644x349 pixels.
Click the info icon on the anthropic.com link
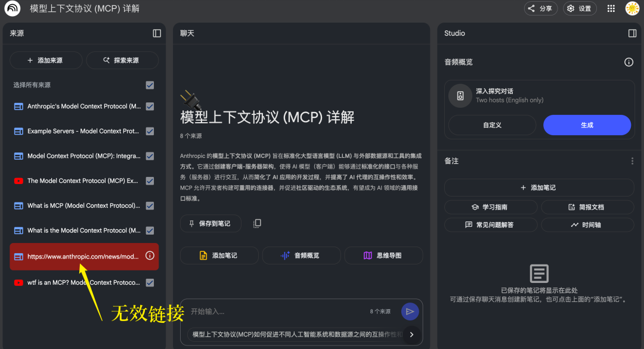coord(150,256)
